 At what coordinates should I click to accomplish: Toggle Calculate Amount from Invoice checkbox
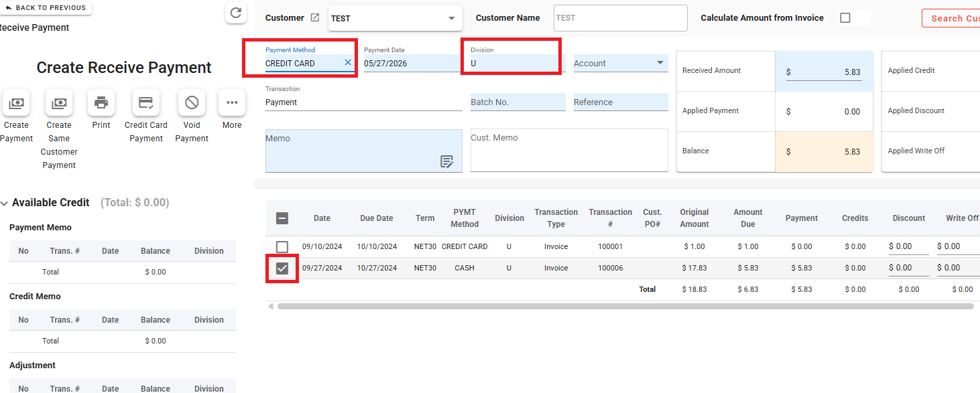point(845,18)
